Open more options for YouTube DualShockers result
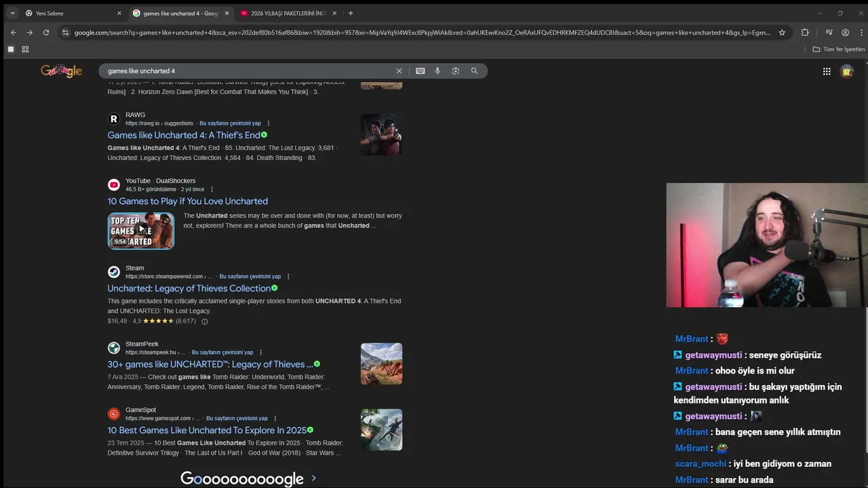Screen dimensions: 868x488 (x=212, y=189)
